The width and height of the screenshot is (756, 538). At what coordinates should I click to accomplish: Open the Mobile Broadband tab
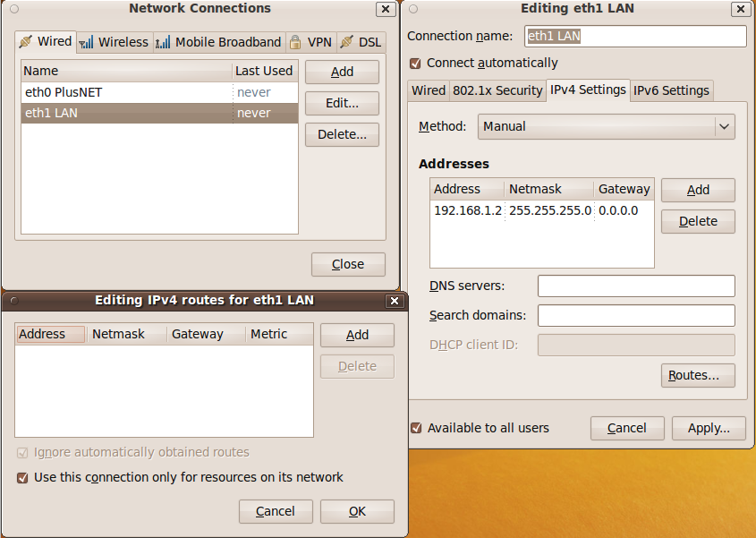click(x=219, y=42)
